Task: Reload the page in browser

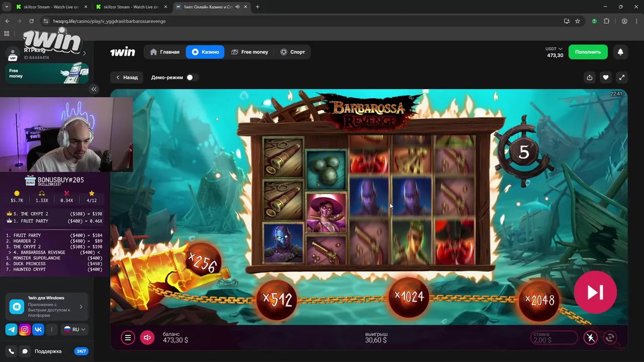Action: click(31, 21)
